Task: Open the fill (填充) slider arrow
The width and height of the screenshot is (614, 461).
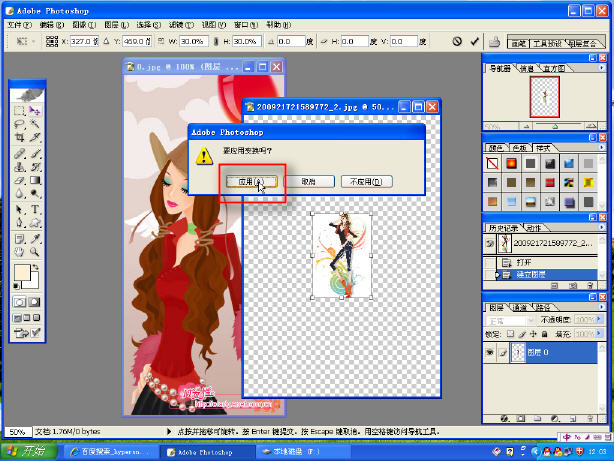Action: click(599, 334)
